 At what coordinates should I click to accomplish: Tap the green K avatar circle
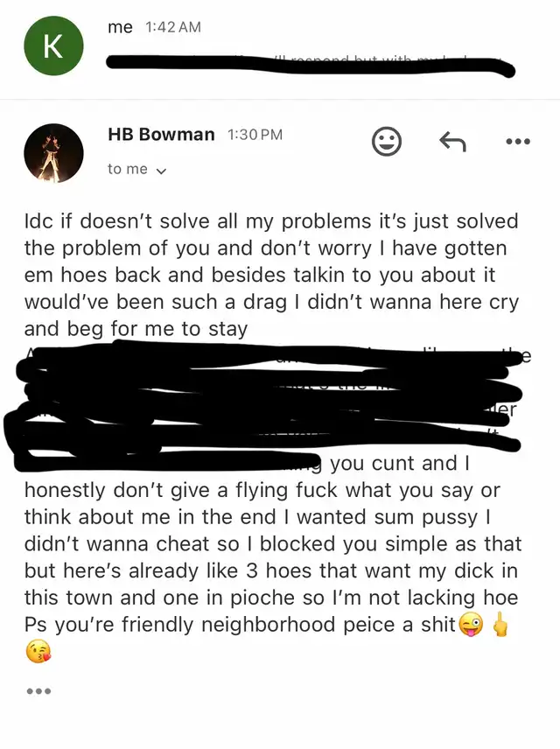[x=53, y=45]
